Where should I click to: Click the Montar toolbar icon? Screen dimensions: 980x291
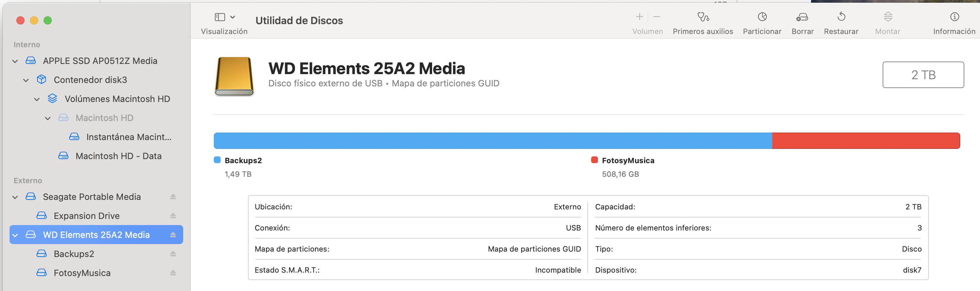click(888, 17)
